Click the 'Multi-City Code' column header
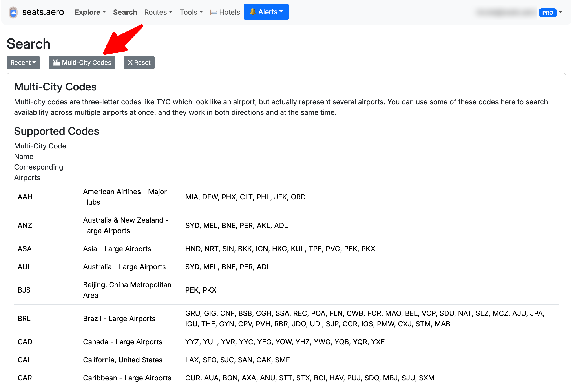 [40, 146]
